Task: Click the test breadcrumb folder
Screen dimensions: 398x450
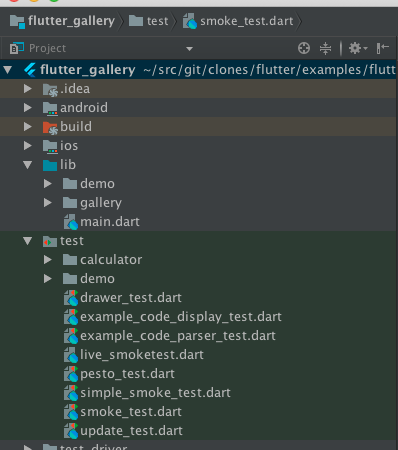Action: point(149,21)
